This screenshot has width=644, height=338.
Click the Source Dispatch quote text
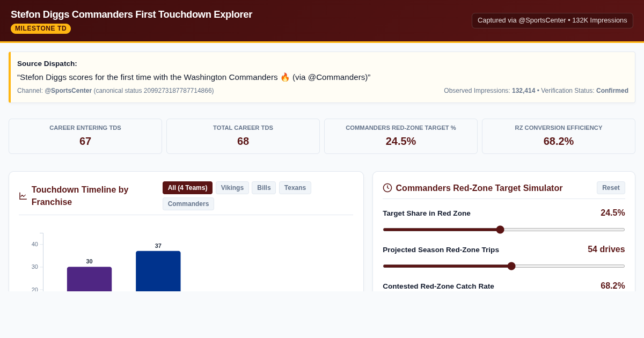click(194, 77)
